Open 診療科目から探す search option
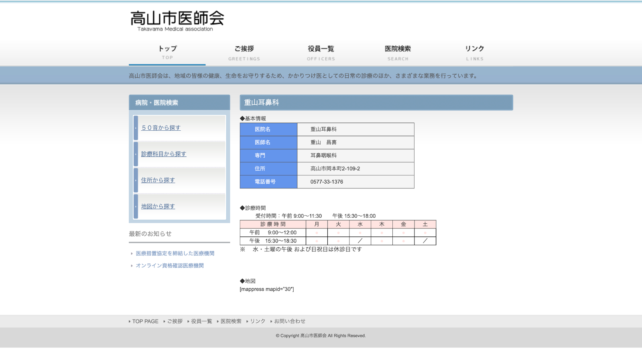642x364 pixels. pyautogui.click(x=163, y=154)
